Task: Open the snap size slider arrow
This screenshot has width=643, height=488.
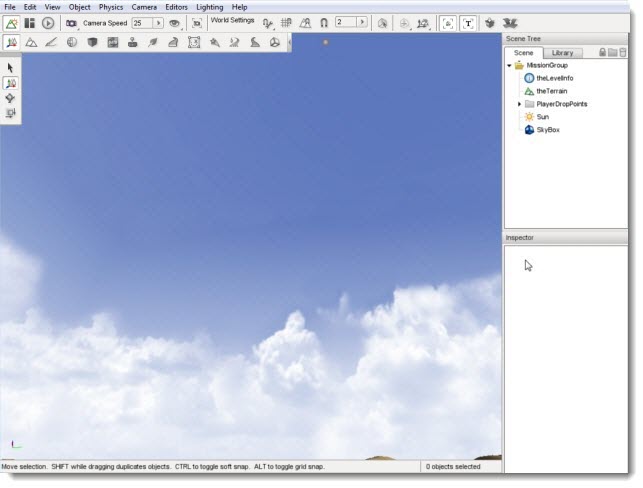Action: tap(362, 22)
